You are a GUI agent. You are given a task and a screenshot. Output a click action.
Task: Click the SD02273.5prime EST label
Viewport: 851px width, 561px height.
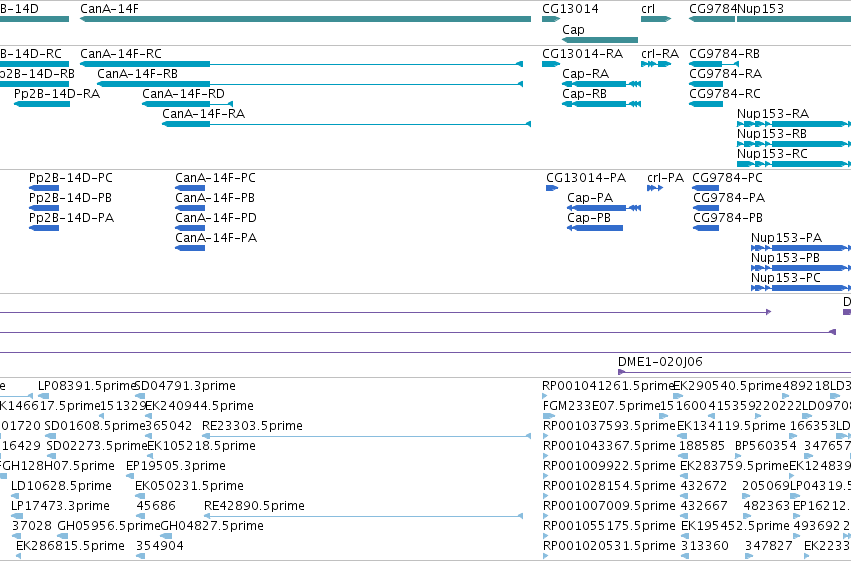pos(97,446)
